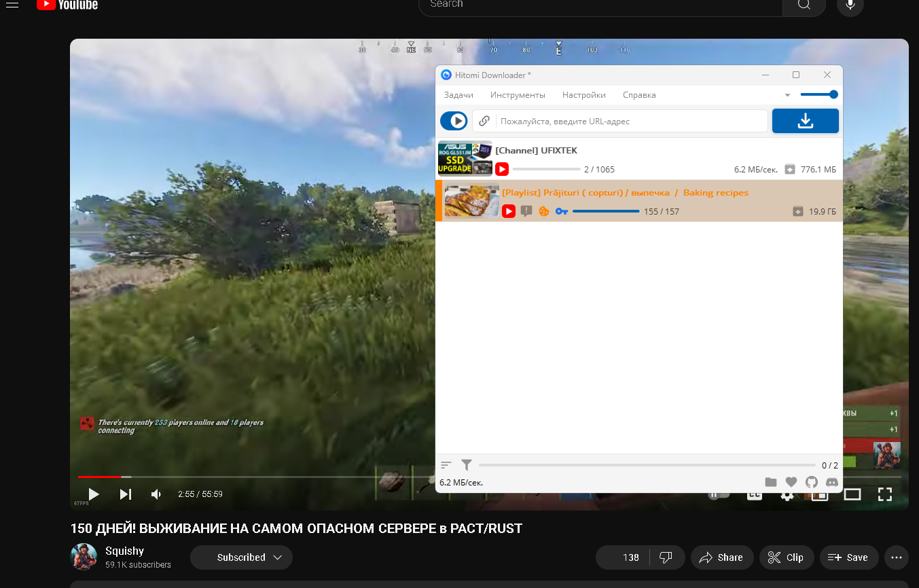Expand the small dropdown arrow in the menu bar
The width and height of the screenshot is (919, 588).
787,95
